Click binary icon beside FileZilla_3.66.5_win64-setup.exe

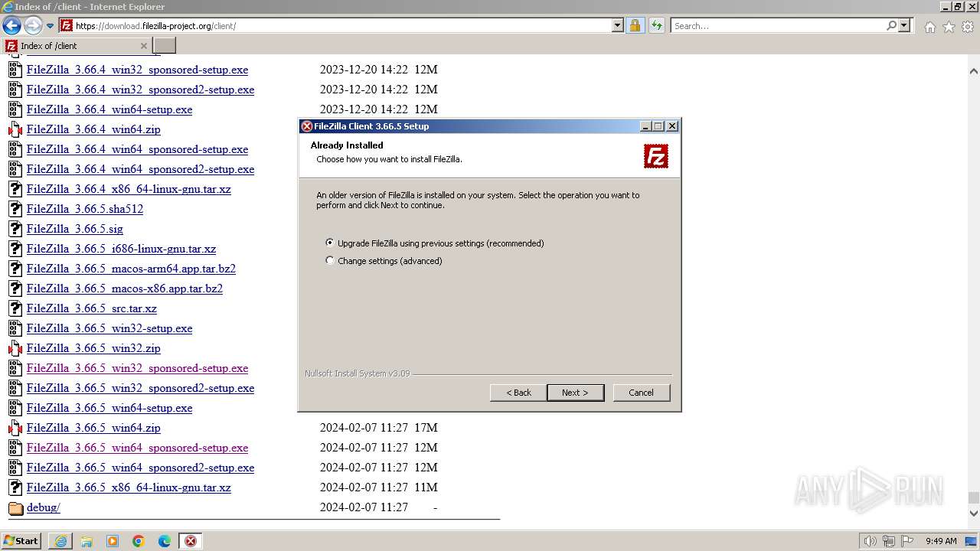pyautogui.click(x=15, y=408)
